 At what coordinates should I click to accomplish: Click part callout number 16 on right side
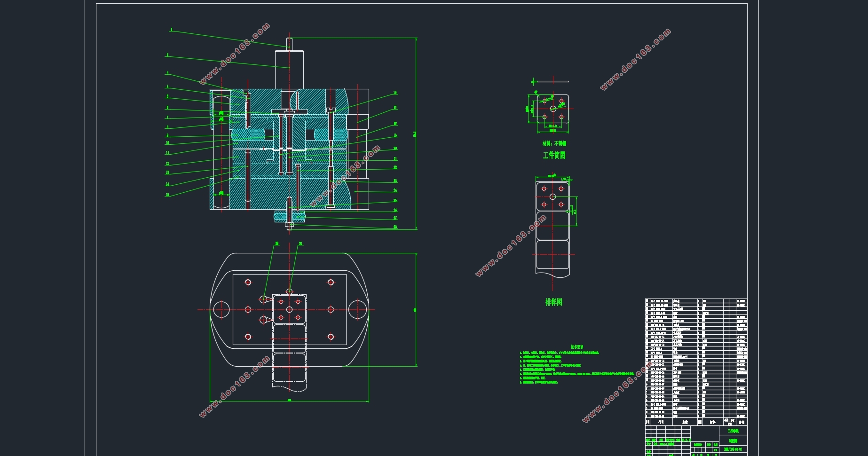point(395,93)
